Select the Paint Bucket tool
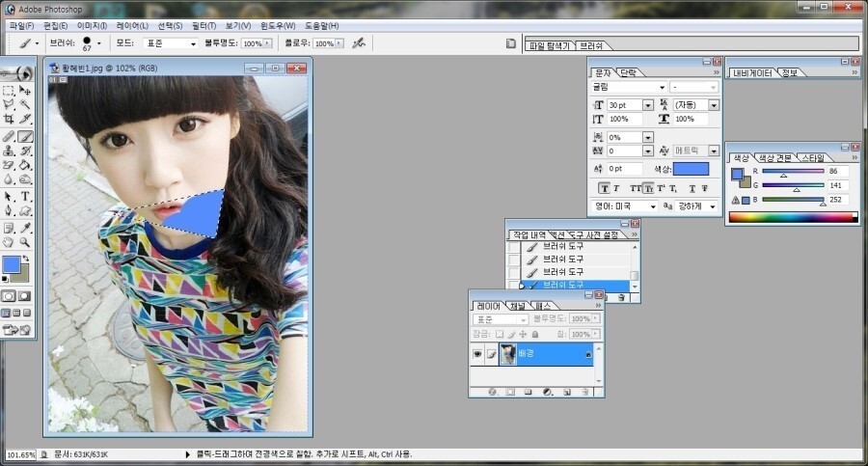Image resolution: width=868 pixels, height=466 pixels. point(25,165)
